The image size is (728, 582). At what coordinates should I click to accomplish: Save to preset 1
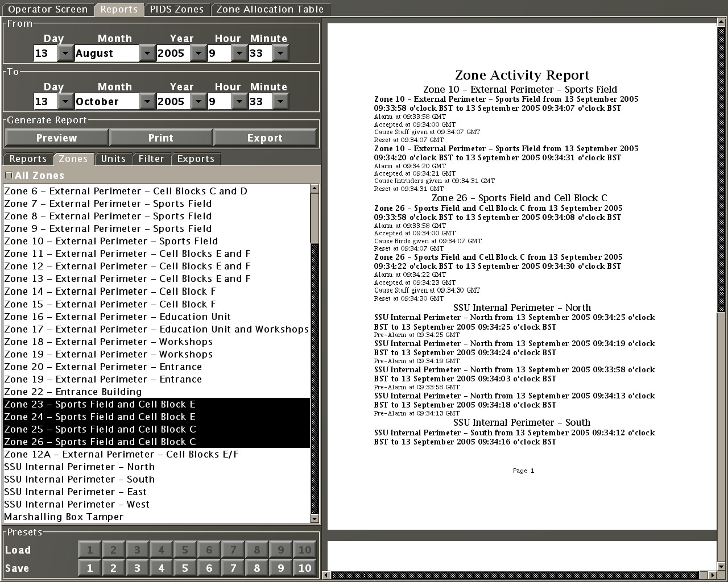tap(90, 568)
